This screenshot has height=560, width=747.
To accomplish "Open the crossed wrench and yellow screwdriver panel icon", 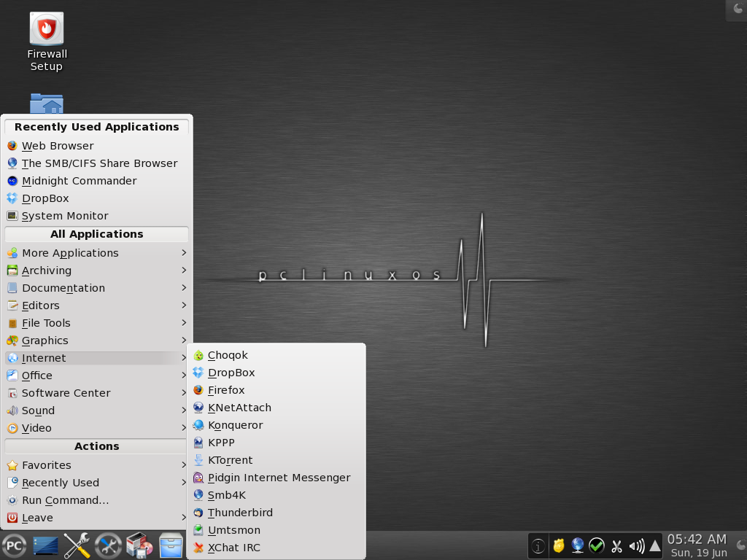I will click(x=77, y=545).
